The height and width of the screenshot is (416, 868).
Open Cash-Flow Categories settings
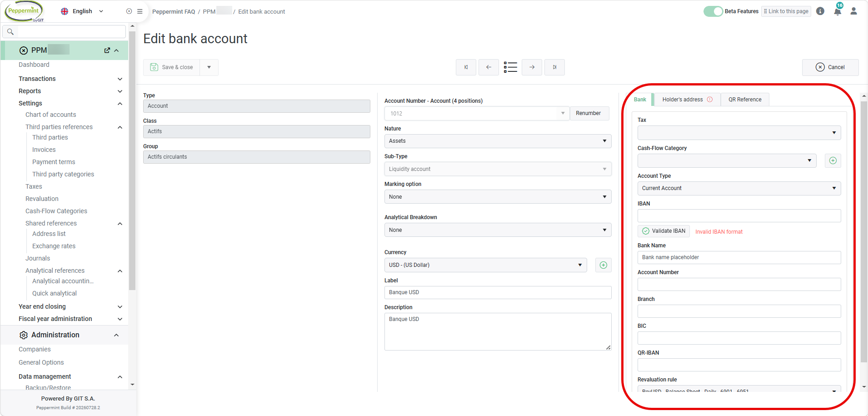click(x=56, y=211)
